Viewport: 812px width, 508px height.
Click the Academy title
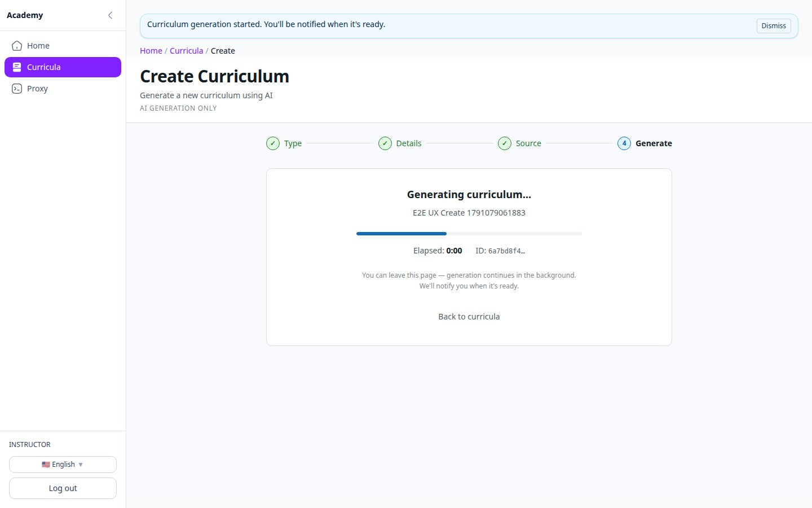click(x=25, y=15)
